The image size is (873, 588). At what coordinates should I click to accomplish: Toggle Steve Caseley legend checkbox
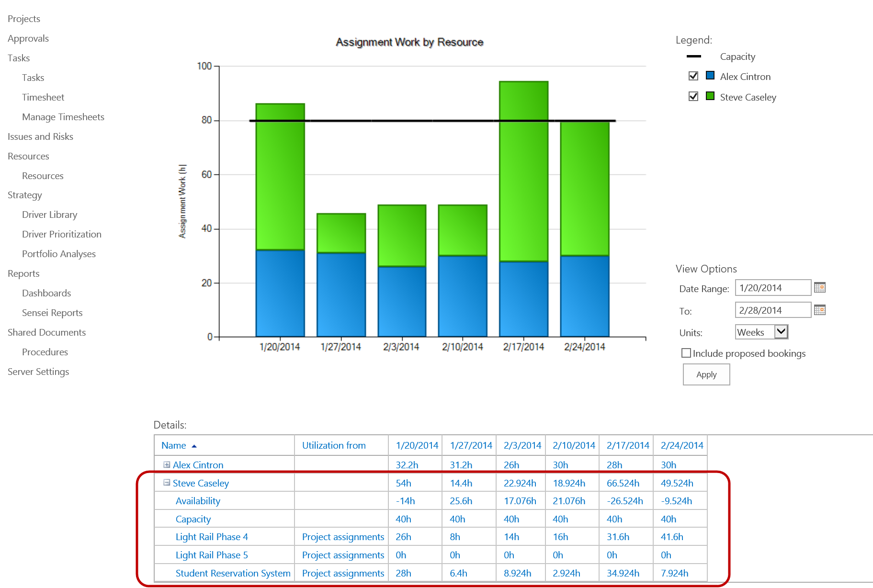pos(693,96)
